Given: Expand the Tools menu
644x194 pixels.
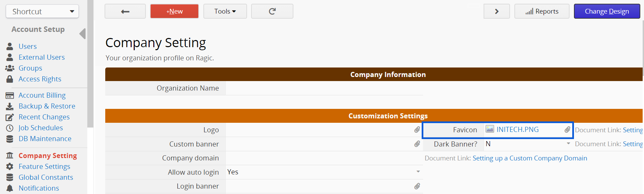Looking at the screenshot, I should point(225,12).
